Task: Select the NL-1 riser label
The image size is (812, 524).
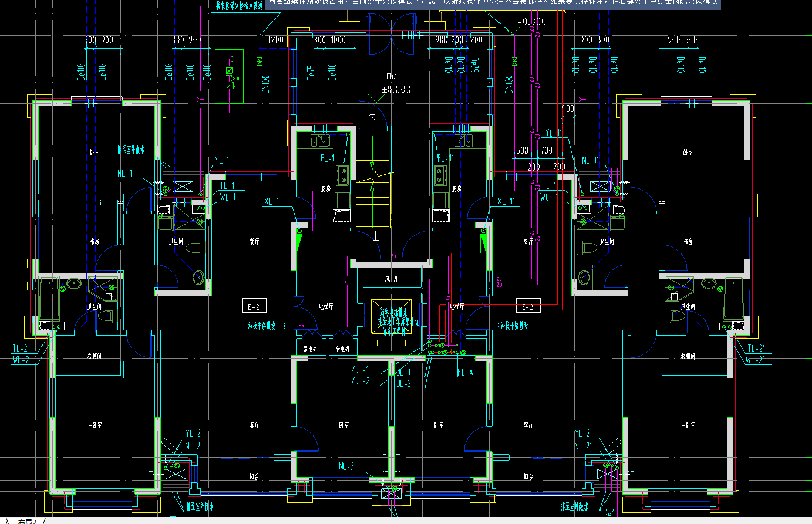Action: [124, 173]
